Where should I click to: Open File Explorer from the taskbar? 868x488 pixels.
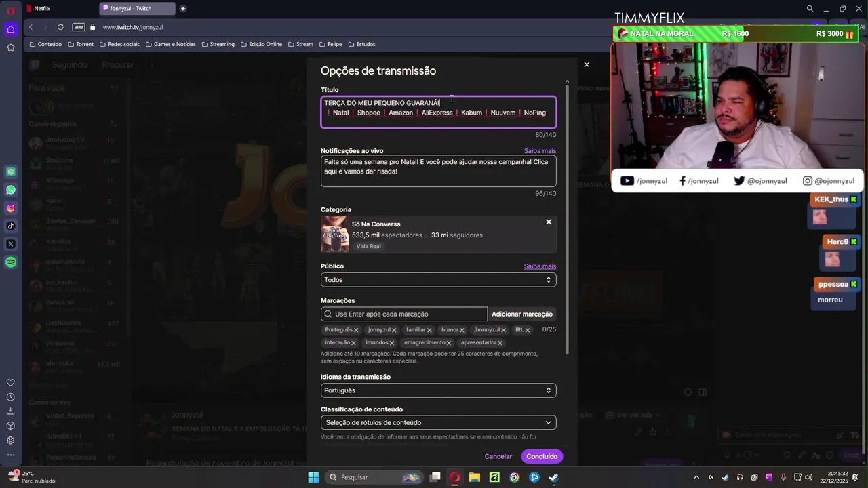point(475,477)
